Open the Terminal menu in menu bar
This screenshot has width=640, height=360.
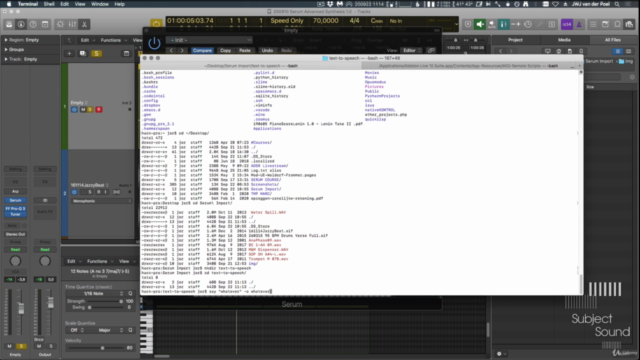[28, 4]
